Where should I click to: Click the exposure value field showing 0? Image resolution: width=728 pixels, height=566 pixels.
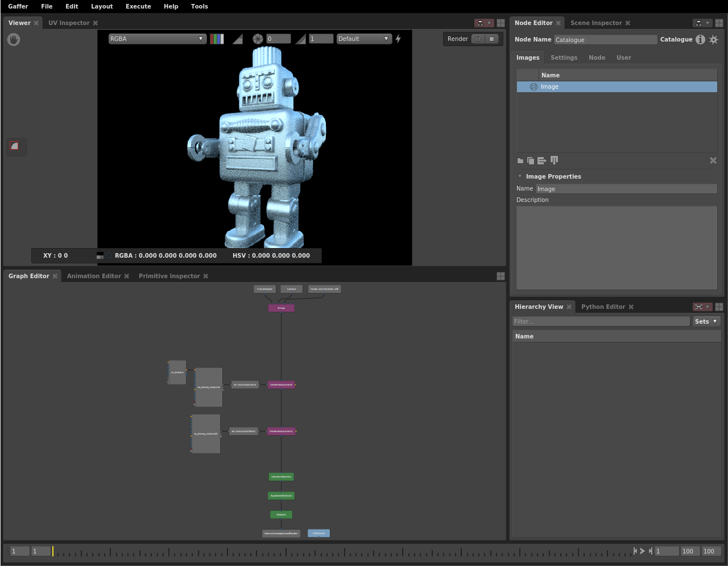(279, 39)
